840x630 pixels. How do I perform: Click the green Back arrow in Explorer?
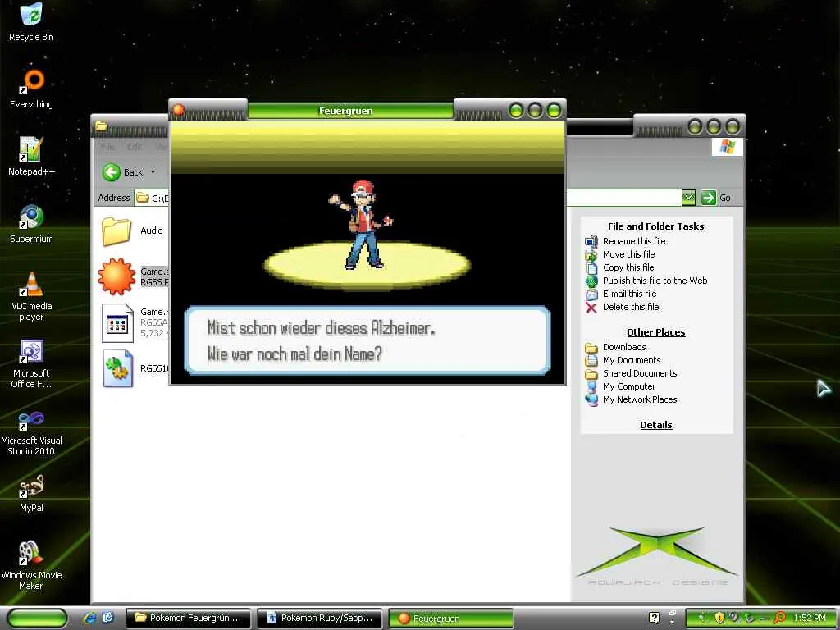point(112,172)
